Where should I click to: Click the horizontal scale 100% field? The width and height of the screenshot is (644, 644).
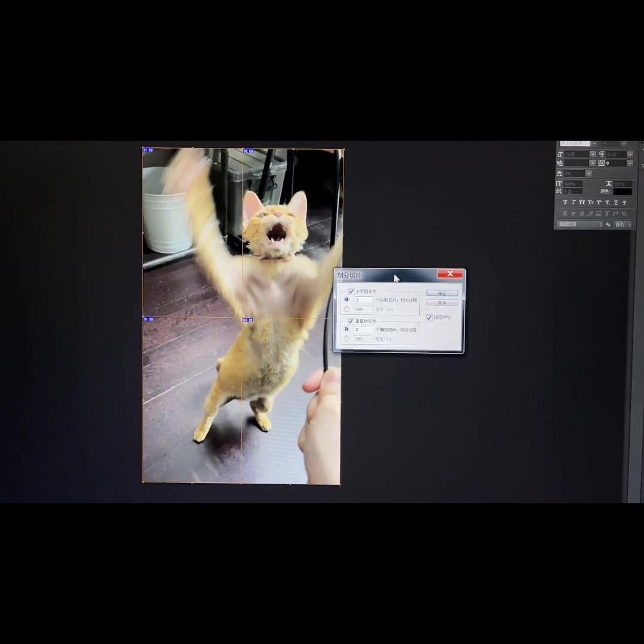point(623,184)
